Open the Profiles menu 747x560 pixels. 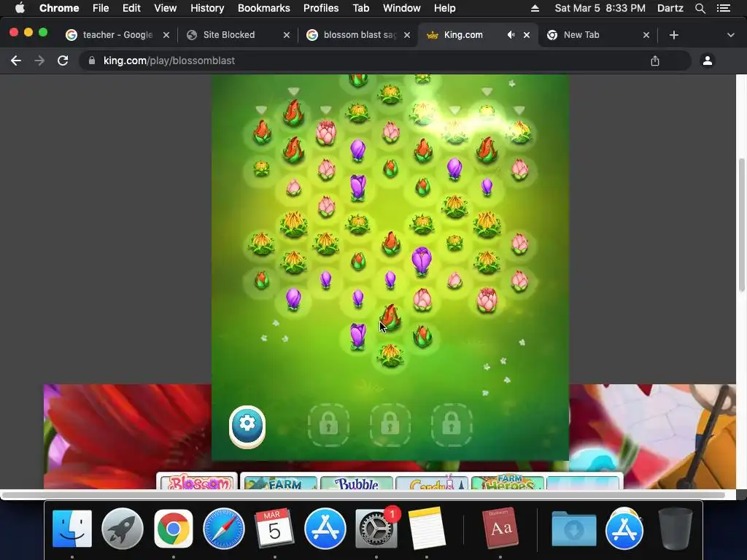pyautogui.click(x=321, y=8)
